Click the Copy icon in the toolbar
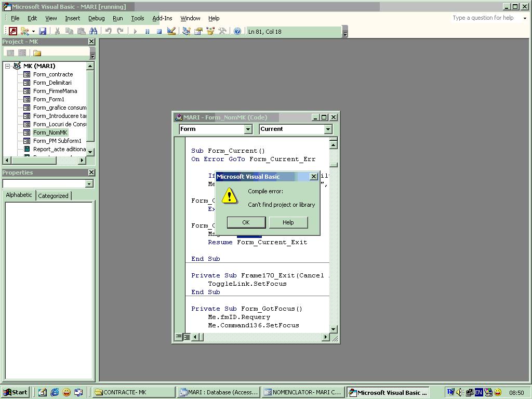Screen dimensions: 532x399 [69, 31]
